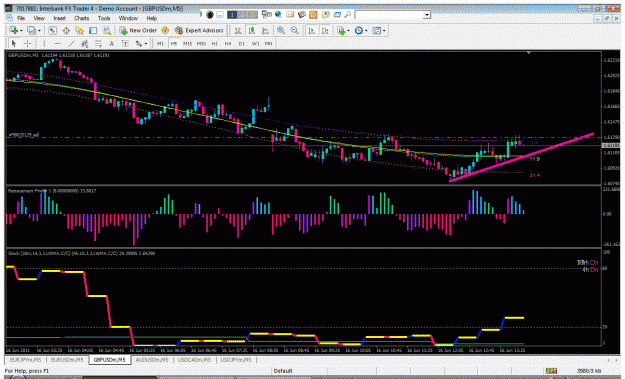625x379 pixels.
Task: Click the magnifier search icon in top toolbar
Action: coord(348,14)
